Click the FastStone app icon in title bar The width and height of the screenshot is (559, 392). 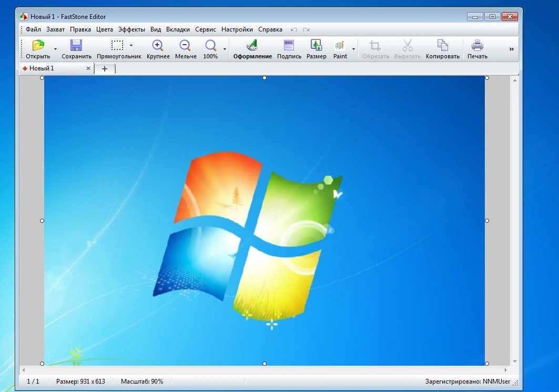(24, 16)
